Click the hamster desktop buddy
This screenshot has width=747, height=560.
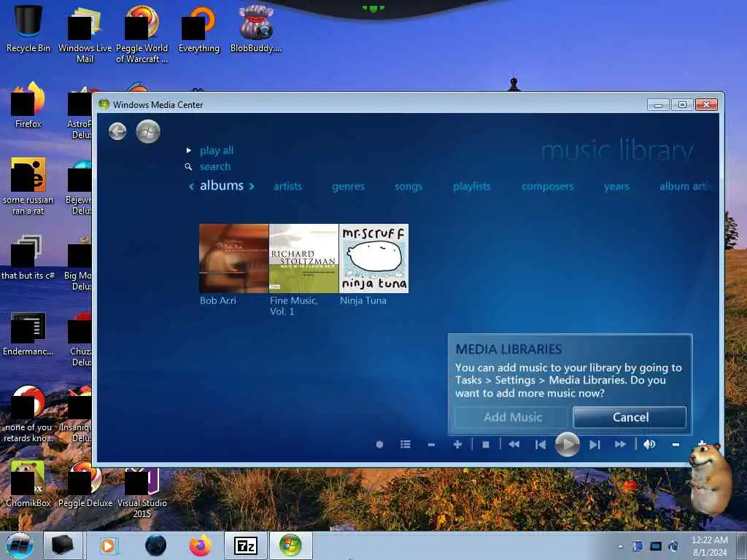click(x=709, y=481)
